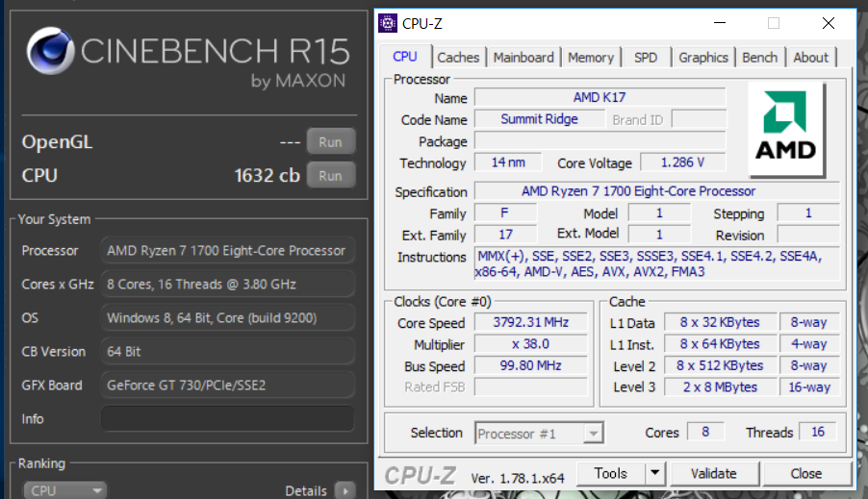Click the AMD logo in CPU-Z
Viewport: 868px width, 499px height.
[x=786, y=129]
